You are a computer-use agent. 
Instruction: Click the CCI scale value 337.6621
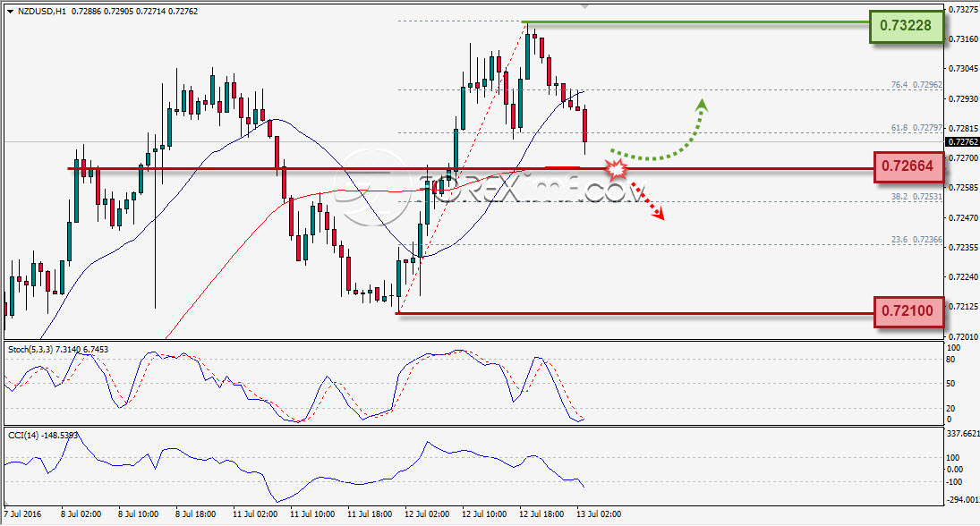(963, 433)
